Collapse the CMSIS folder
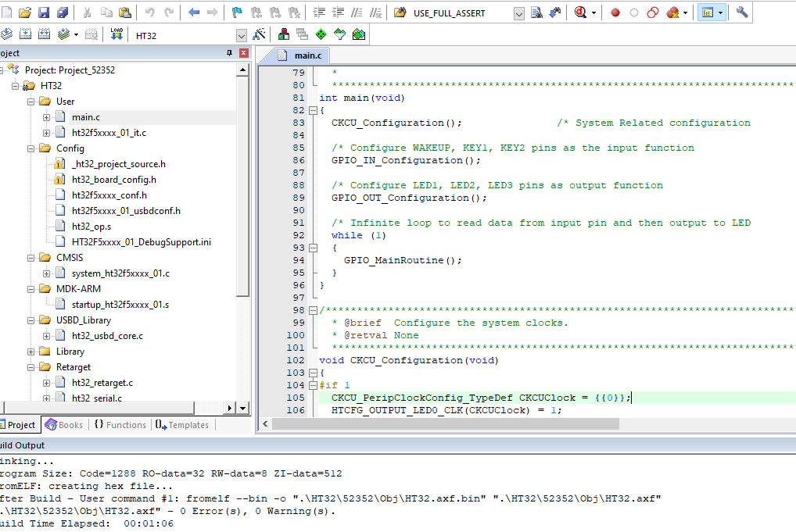The width and height of the screenshot is (796, 532). coord(31,258)
